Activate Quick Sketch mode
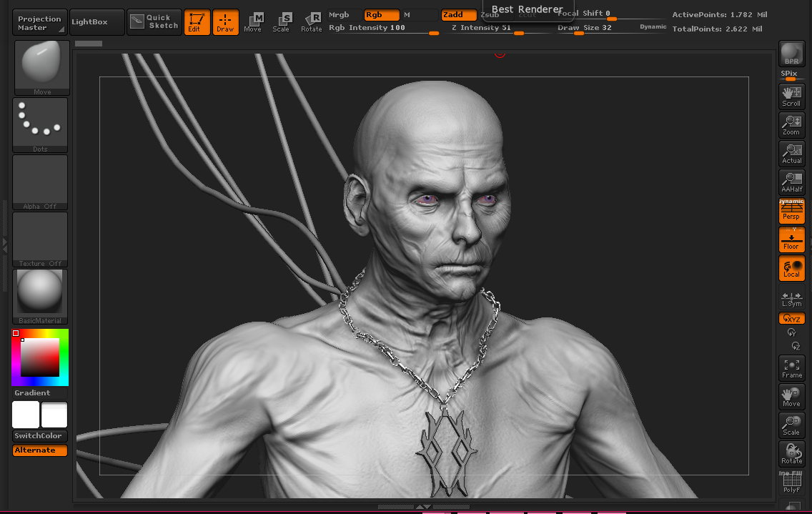Screen dimensions: 812x514 (x=154, y=21)
